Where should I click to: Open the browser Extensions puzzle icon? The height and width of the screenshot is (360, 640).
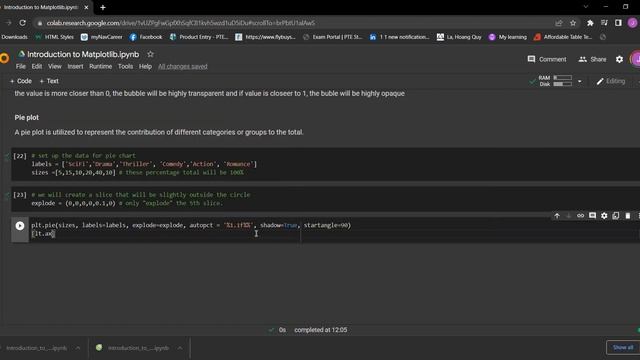[590, 23]
